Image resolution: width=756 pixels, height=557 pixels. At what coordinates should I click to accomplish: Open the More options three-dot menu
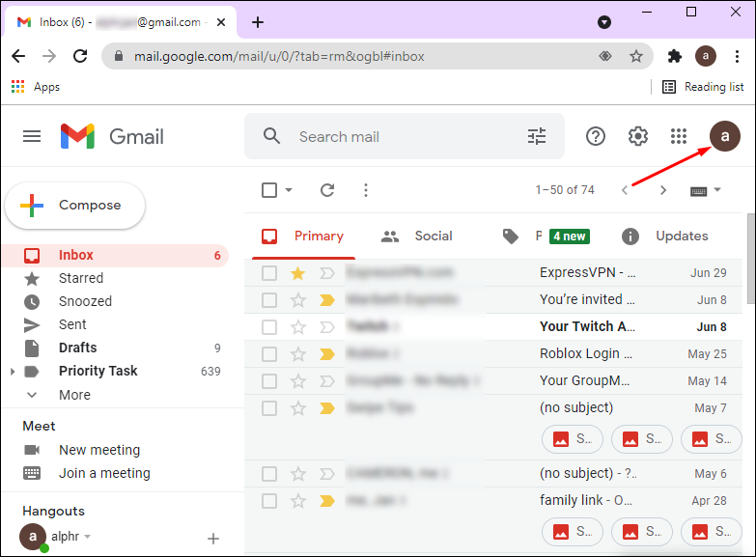pos(366,190)
